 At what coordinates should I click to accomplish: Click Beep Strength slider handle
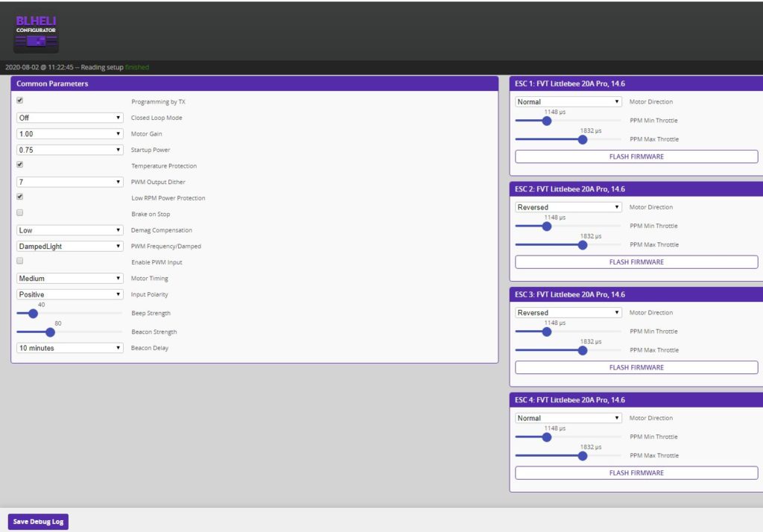[33, 314]
